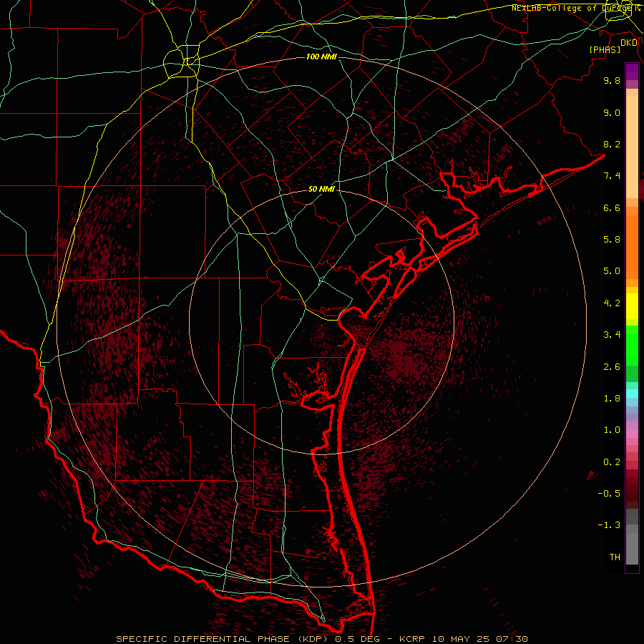Click the 2.6 scale value
The width and height of the screenshot is (644, 644).
click(x=612, y=367)
